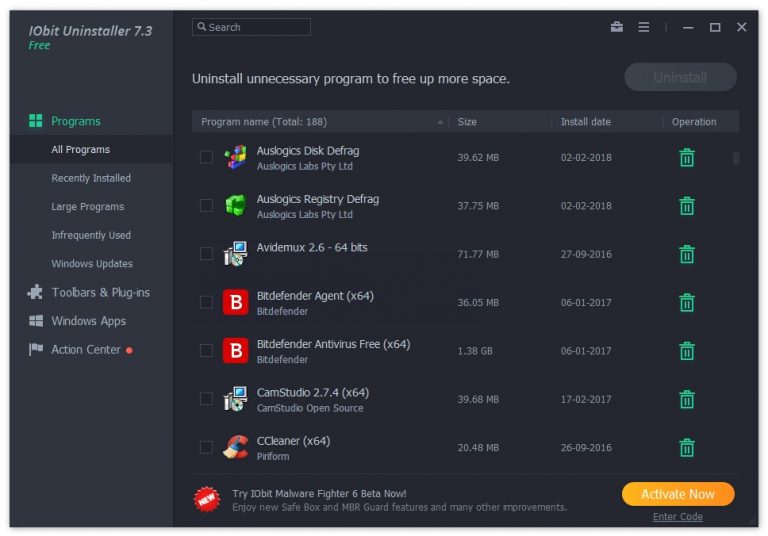Click the Bitdefender Agent red B icon
The image size is (768, 536).
point(236,302)
